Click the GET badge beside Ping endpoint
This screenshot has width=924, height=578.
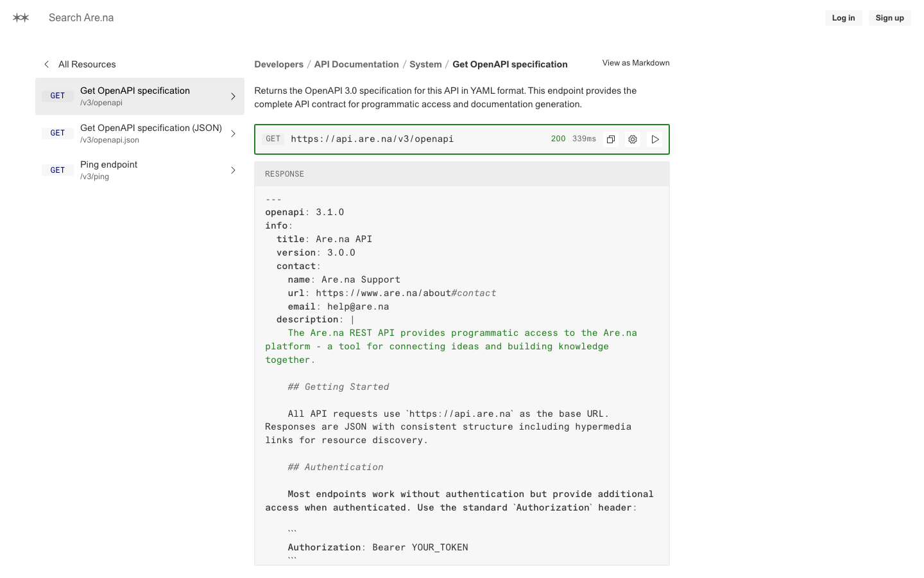pos(58,170)
